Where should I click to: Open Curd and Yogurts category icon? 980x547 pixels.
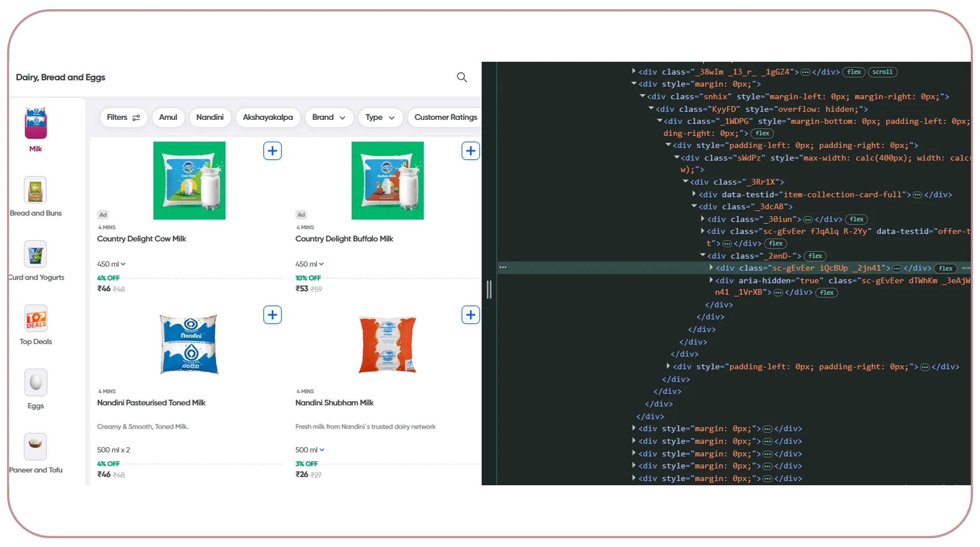tap(35, 255)
